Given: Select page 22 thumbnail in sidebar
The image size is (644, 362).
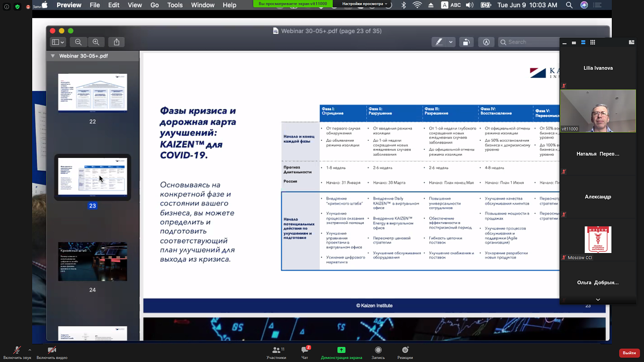Looking at the screenshot, I should [x=93, y=93].
